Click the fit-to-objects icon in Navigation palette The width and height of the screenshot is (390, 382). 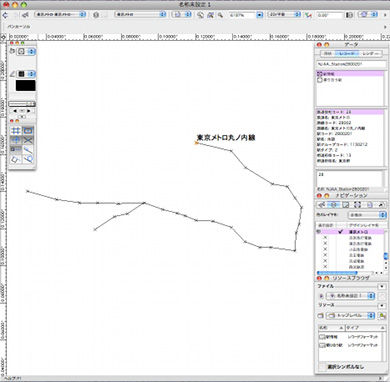point(357,205)
